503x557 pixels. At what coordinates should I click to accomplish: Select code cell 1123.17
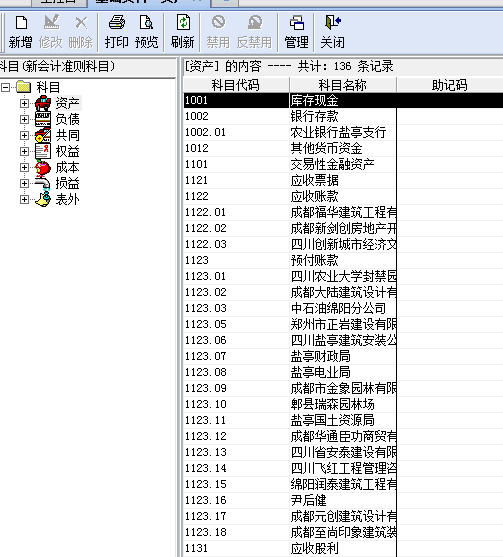pos(236,516)
